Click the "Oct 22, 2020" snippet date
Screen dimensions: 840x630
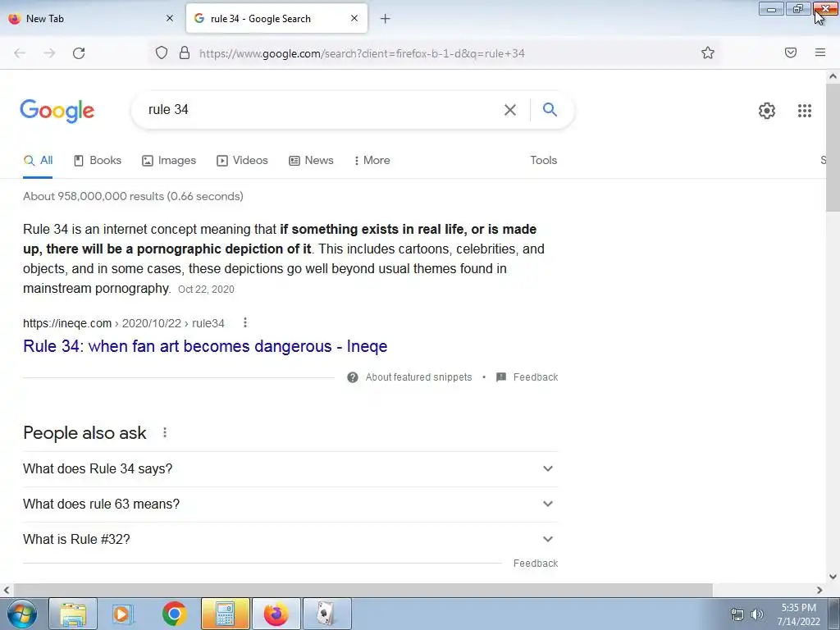point(206,290)
